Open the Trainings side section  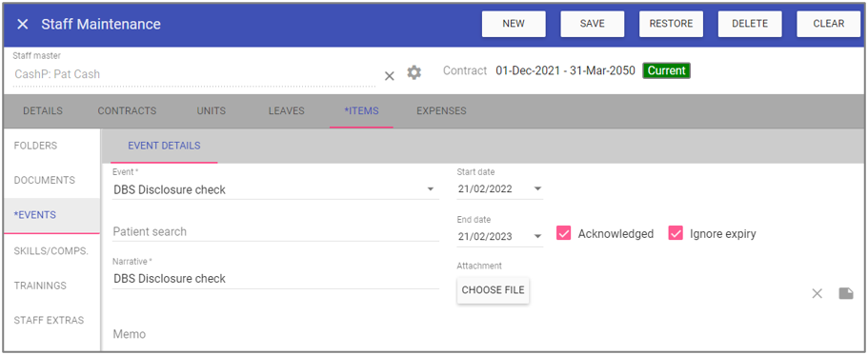pyautogui.click(x=40, y=286)
